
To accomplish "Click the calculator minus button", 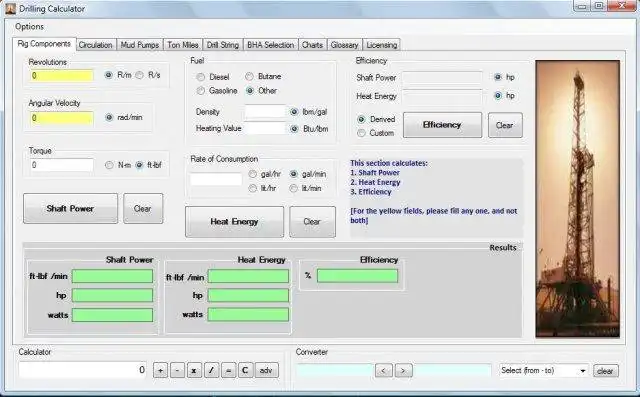I will point(177,370).
